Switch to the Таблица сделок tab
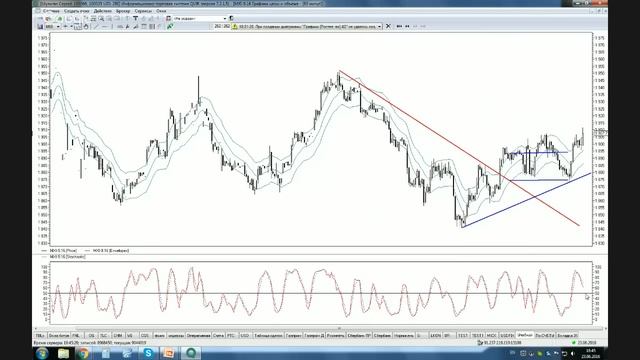The width and height of the screenshot is (640, 360). pyautogui.click(x=268, y=336)
